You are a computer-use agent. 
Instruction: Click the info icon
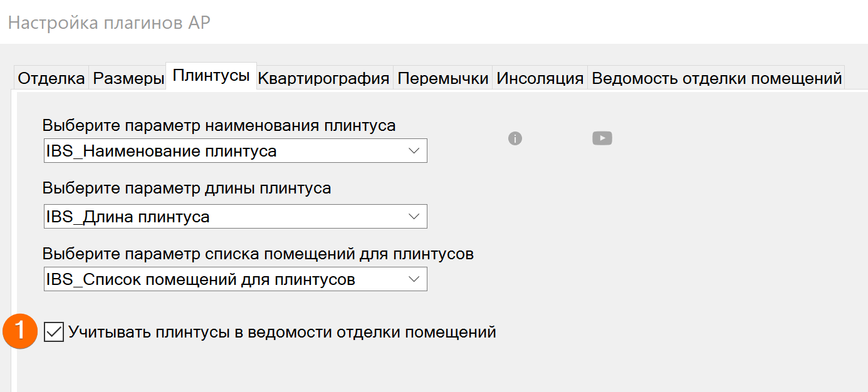[x=515, y=138]
